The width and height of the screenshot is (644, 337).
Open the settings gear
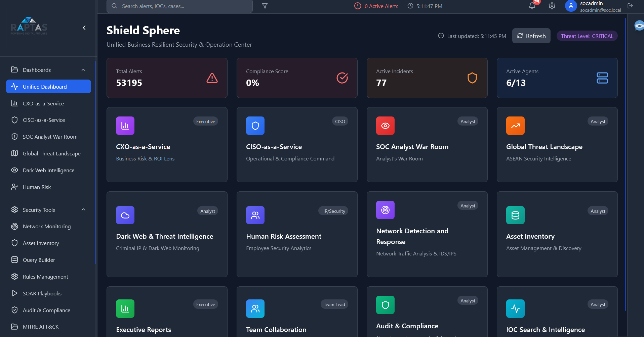pos(552,6)
